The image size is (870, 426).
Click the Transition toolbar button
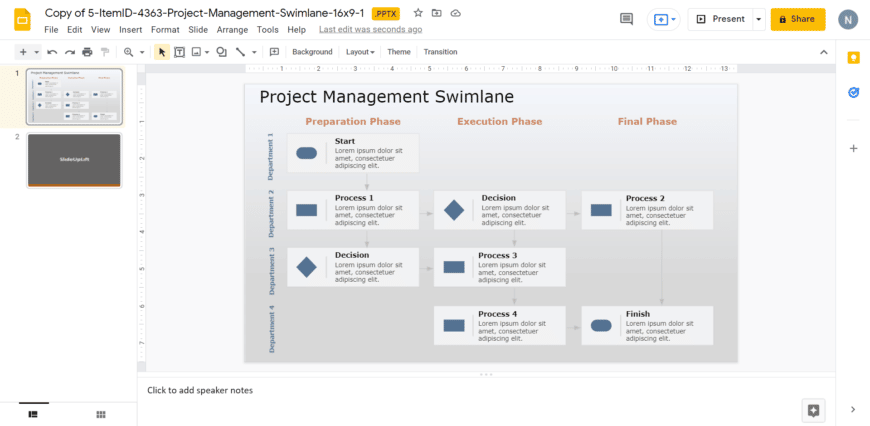coord(441,52)
